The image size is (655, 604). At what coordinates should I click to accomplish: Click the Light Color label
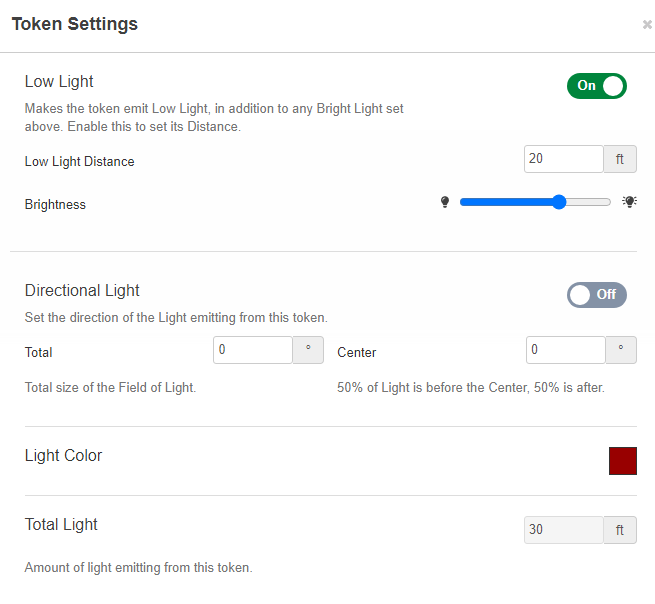63,456
